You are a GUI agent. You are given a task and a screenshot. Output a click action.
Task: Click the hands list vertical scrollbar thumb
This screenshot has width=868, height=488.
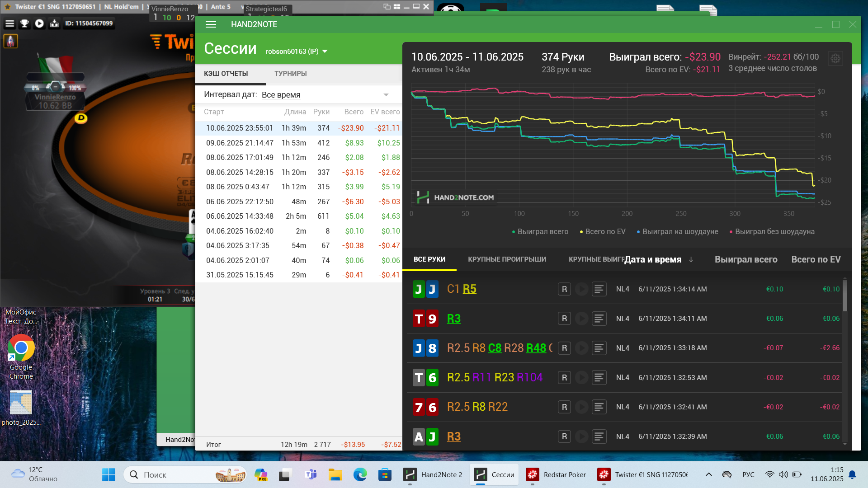point(844,296)
